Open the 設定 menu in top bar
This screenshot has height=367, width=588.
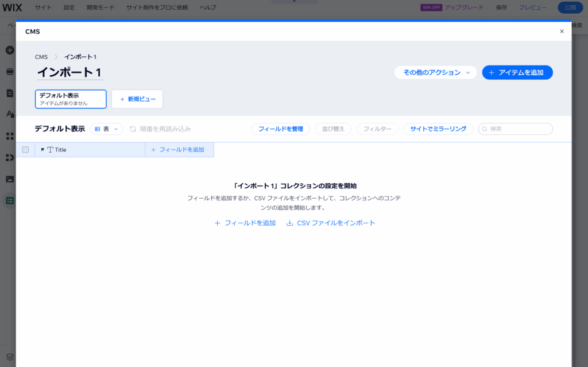pyautogui.click(x=69, y=7)
